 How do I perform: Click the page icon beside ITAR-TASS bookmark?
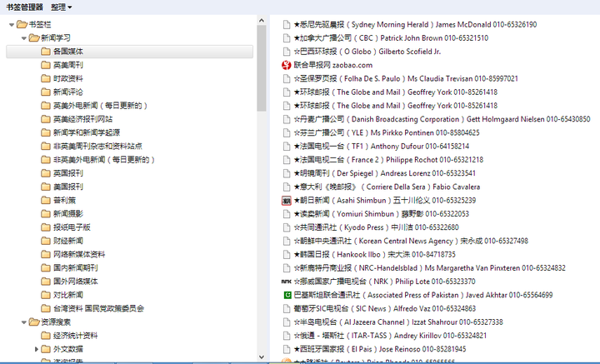click(x=286, y=336)
